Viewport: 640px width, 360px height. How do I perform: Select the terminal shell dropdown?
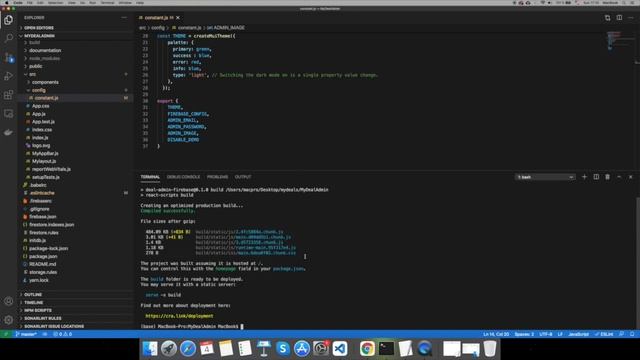pos(545,177)
